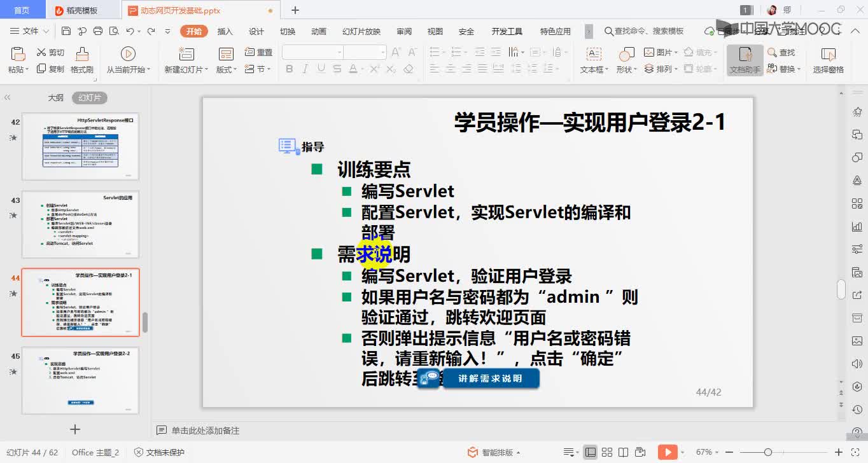Click the Print icon in quick access toolbar
The image size is (868, 463).
click(x=98, y=31)
